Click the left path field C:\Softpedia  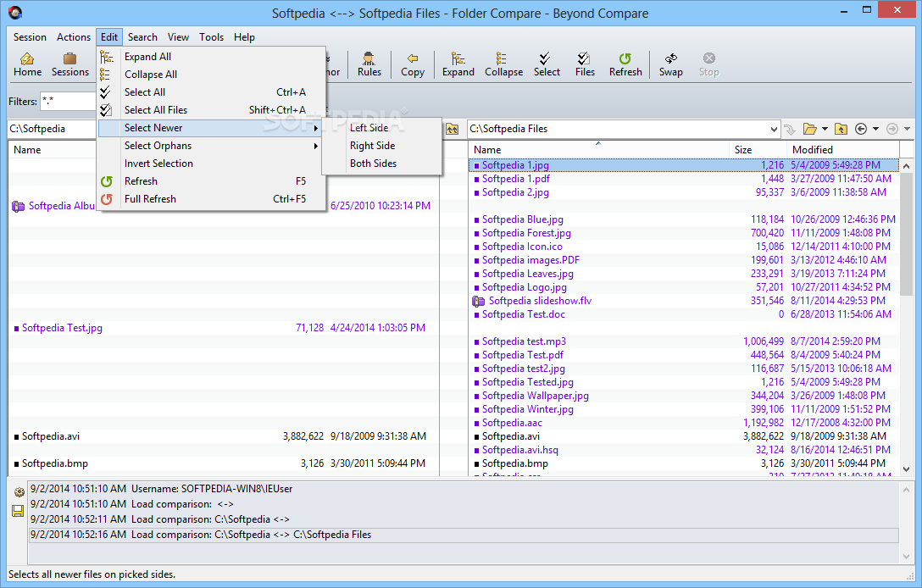pyautogui.click(x=53, y=129)
